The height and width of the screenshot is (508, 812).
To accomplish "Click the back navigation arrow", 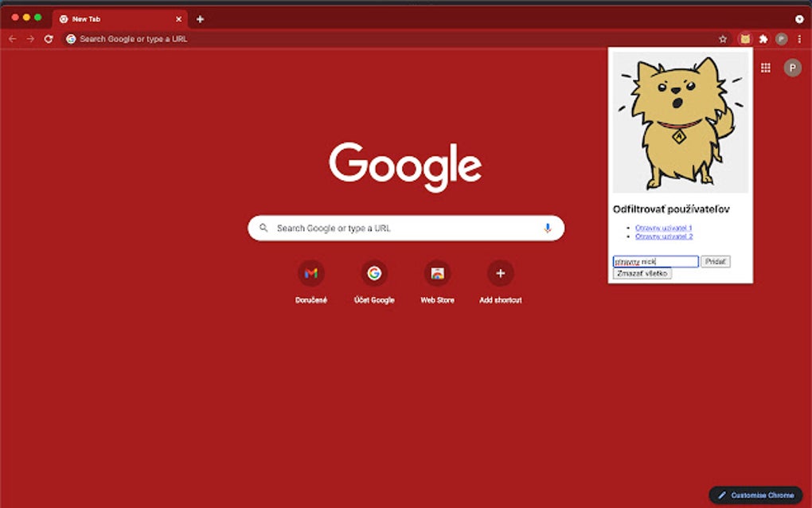I will click(11, 38).
